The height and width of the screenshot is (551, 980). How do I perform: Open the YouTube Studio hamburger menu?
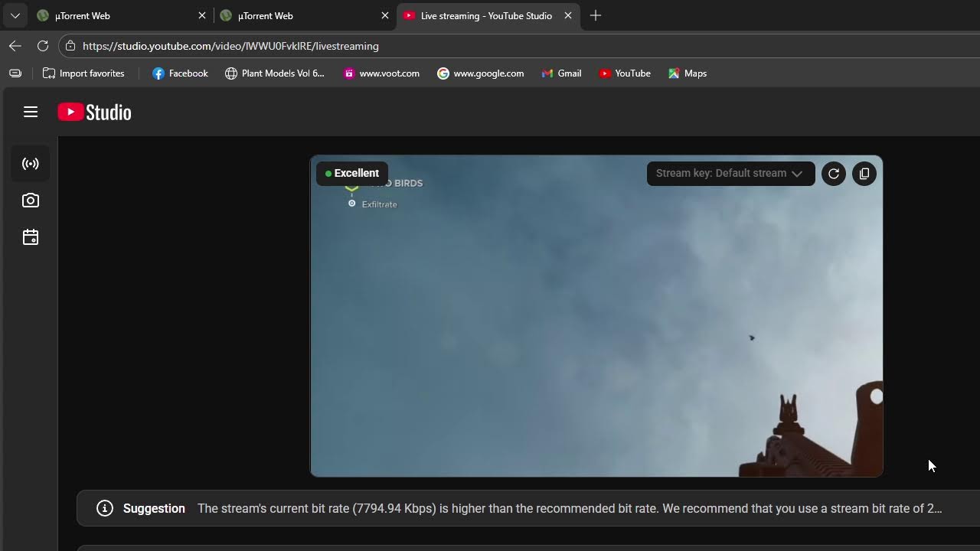[x=31, y=112]
